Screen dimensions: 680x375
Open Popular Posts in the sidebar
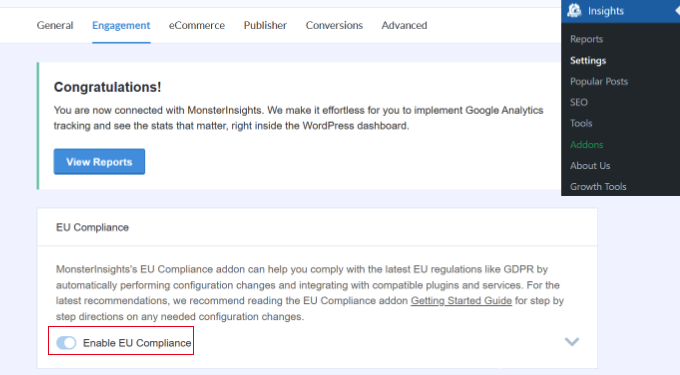click(x=599, y=81)
